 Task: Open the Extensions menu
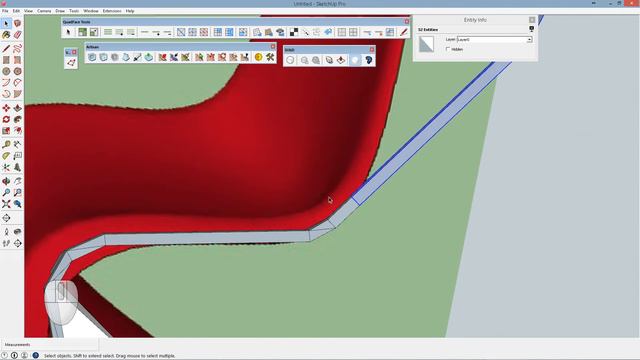[112, 11]
